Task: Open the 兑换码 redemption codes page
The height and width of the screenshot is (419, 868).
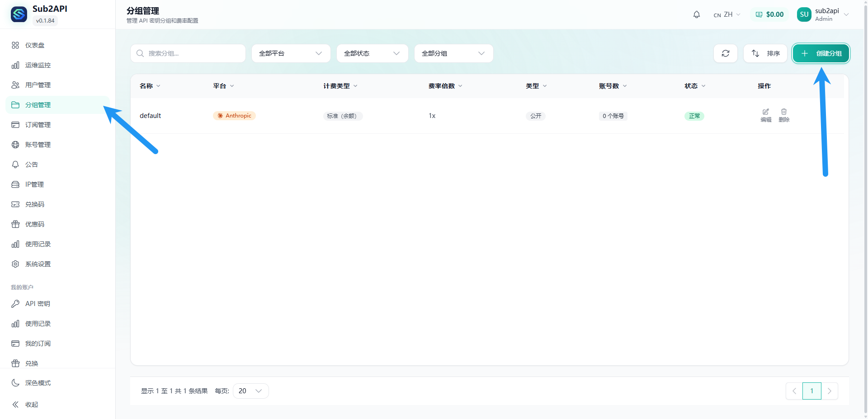Action: point(35,204)
